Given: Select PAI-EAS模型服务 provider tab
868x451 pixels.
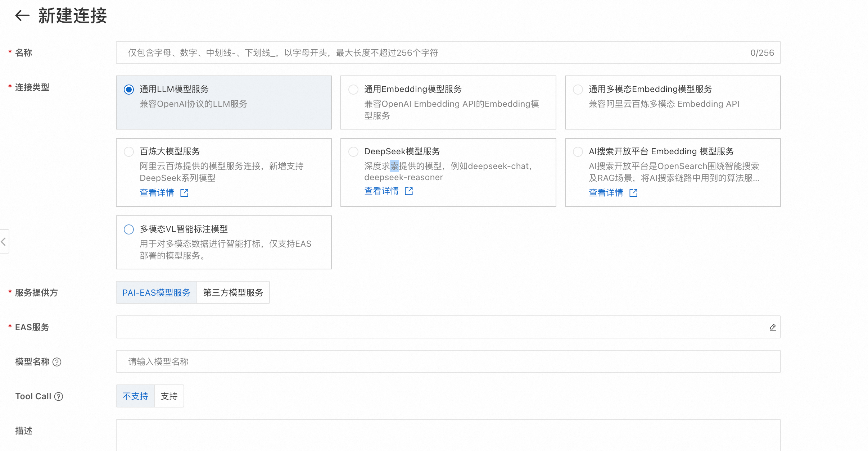Looking at the screenshot, I should click(x=157, y=293).
